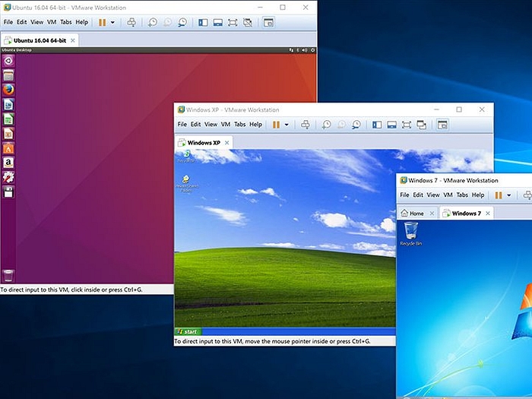Open VM menu in Ubuntu window

coord(52,23)
